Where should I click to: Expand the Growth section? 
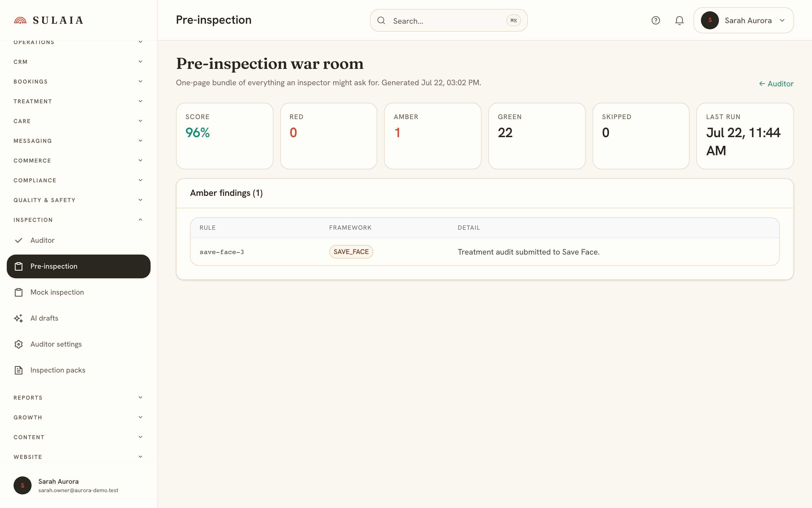coord(78,418)
